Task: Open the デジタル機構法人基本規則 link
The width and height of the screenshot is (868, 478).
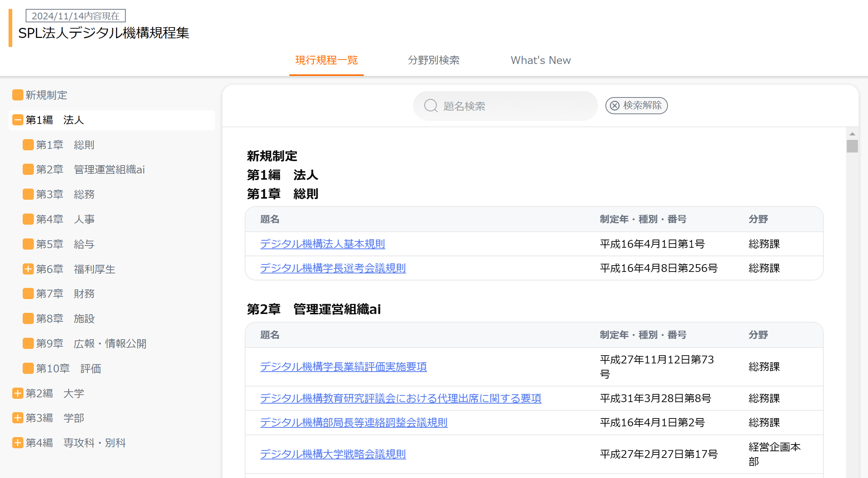Action: (x=322, y=244)
